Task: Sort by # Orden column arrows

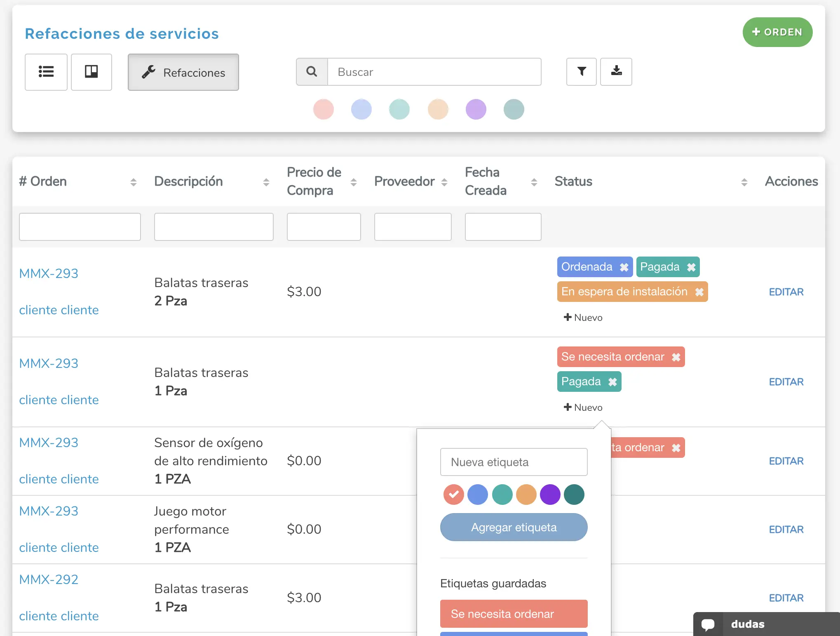Action: [x=133, y=182]
